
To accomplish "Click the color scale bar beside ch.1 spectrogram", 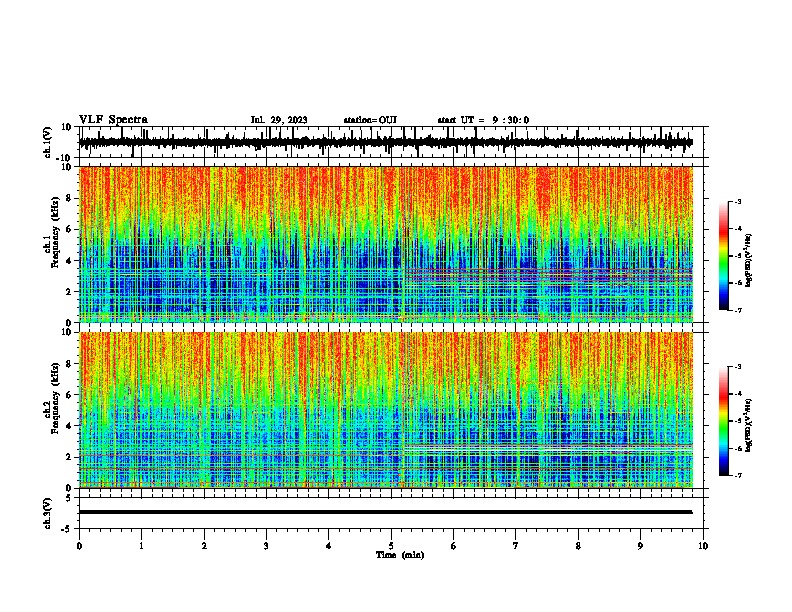I will [724, 256].
